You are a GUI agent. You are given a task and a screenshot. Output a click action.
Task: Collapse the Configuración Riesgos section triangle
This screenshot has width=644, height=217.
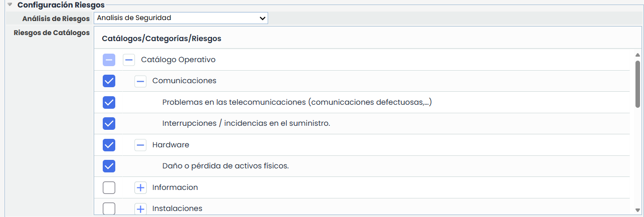pyautogui.click(x=10, y=5)
